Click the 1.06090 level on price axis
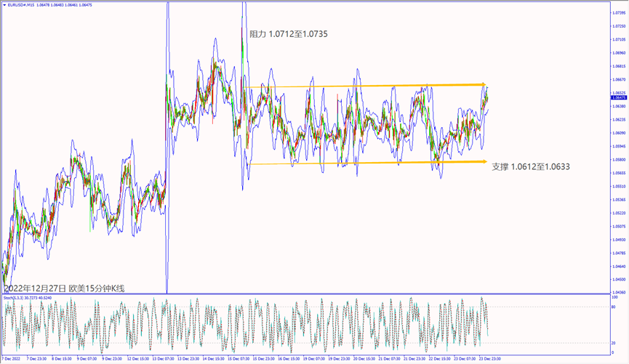This screenshot has height=364, width=629. 618,133
